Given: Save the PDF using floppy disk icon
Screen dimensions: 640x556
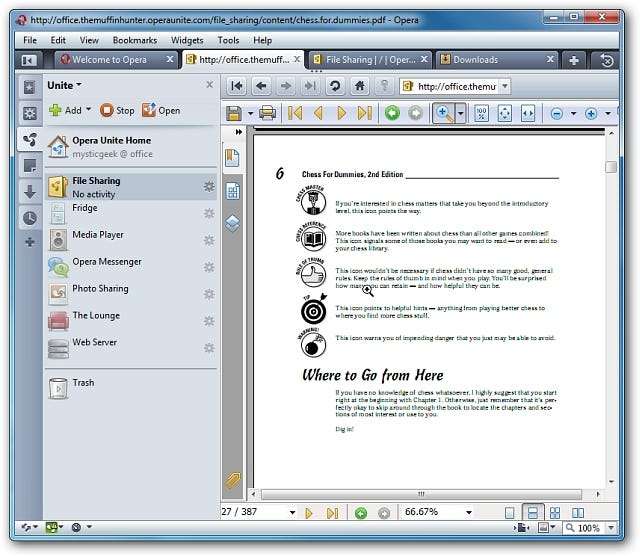Looking at the screenshot, I should (x=234, y=113).
